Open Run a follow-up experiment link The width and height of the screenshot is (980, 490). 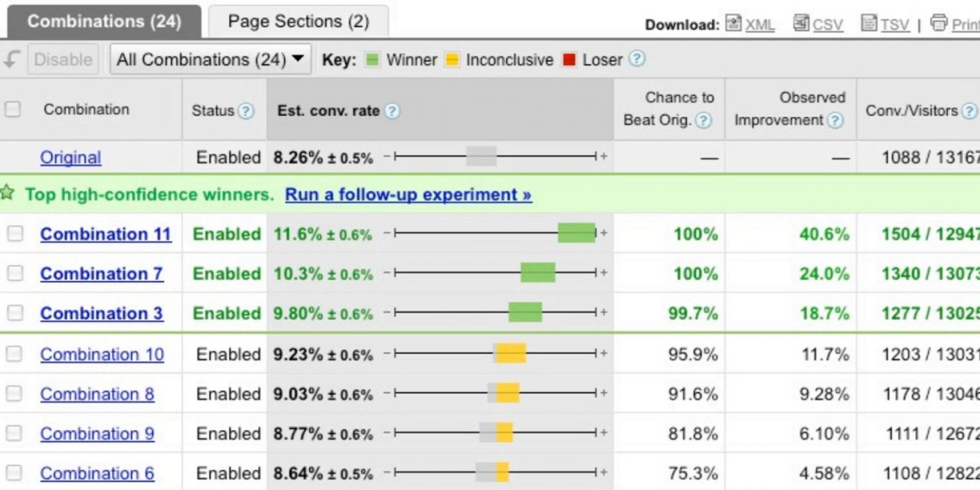(x=407, y=194)
